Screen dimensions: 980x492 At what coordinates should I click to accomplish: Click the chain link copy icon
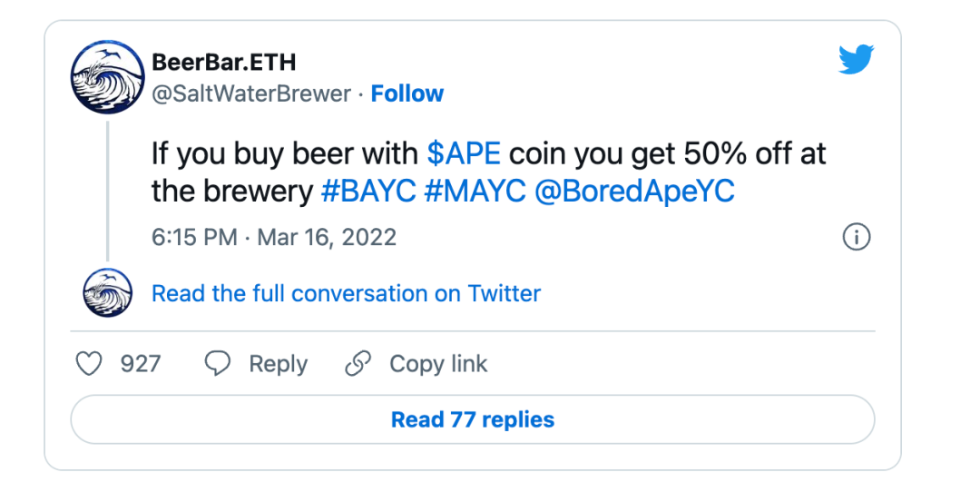tap(358, 363)
